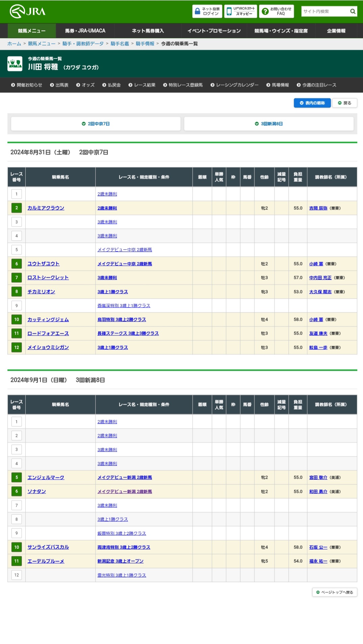Open race number 7 badge for ロストシークレット

(x=17, y=278)
